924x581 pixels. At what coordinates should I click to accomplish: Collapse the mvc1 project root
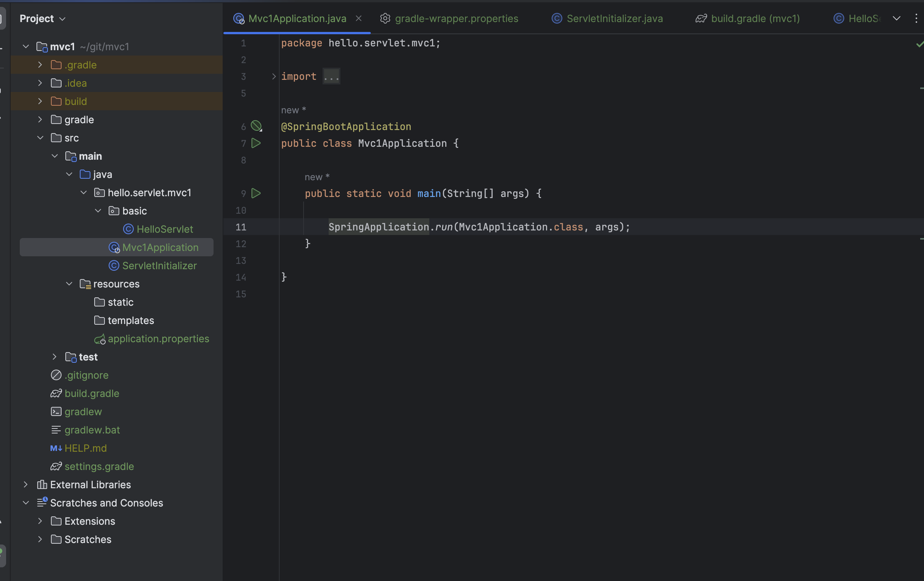click(x=25, y=47)
